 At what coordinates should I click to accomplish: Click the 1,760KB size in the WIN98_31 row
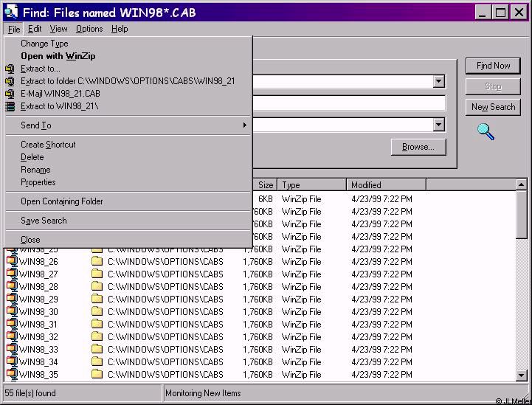click(258, 325)
